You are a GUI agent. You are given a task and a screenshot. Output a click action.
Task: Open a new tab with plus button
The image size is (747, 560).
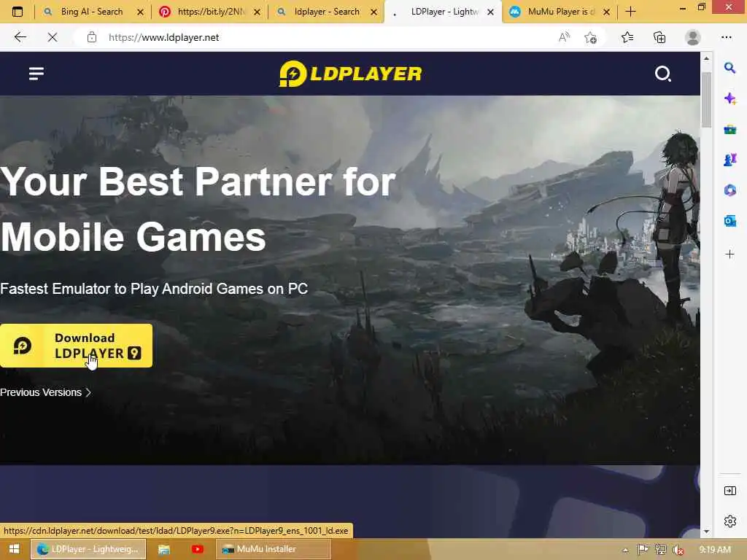click(x=630, y=12)
